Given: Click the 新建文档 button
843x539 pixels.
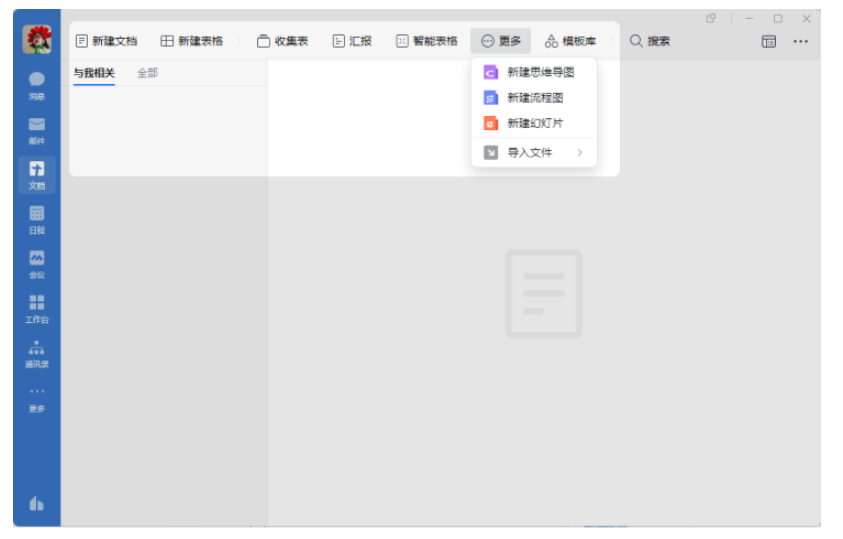Looking at the screenshot, I should tap(106, 41).
